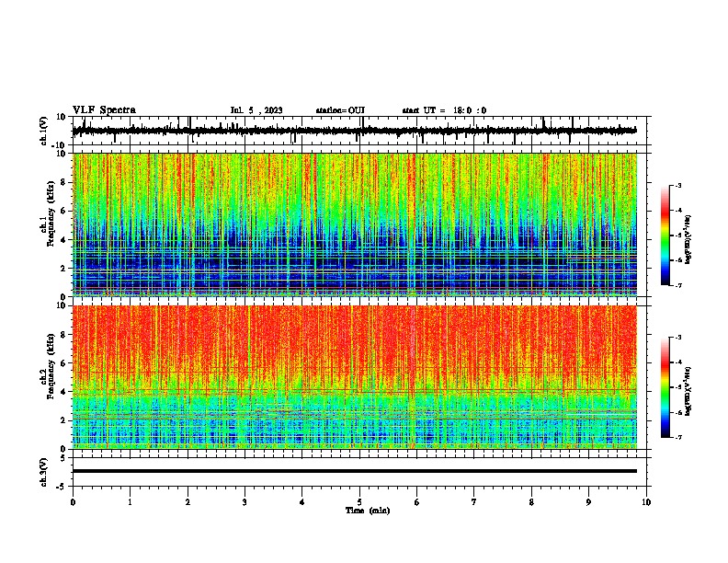
Task: Click the log(PSD) unit label beside ch.2 color bar
Action: pos(688,391)
